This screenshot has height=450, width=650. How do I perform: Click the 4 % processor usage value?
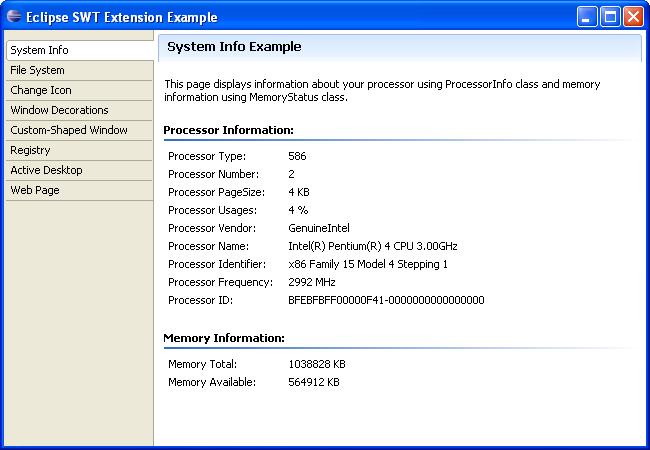pos(298,210)
